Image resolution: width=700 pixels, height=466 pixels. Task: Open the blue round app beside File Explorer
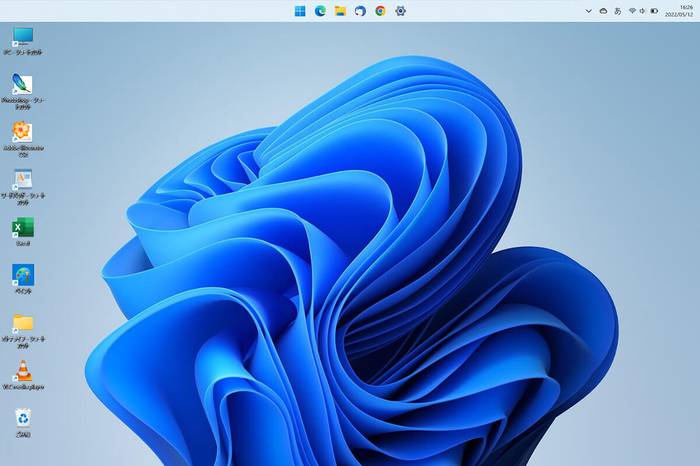[360, 11]
